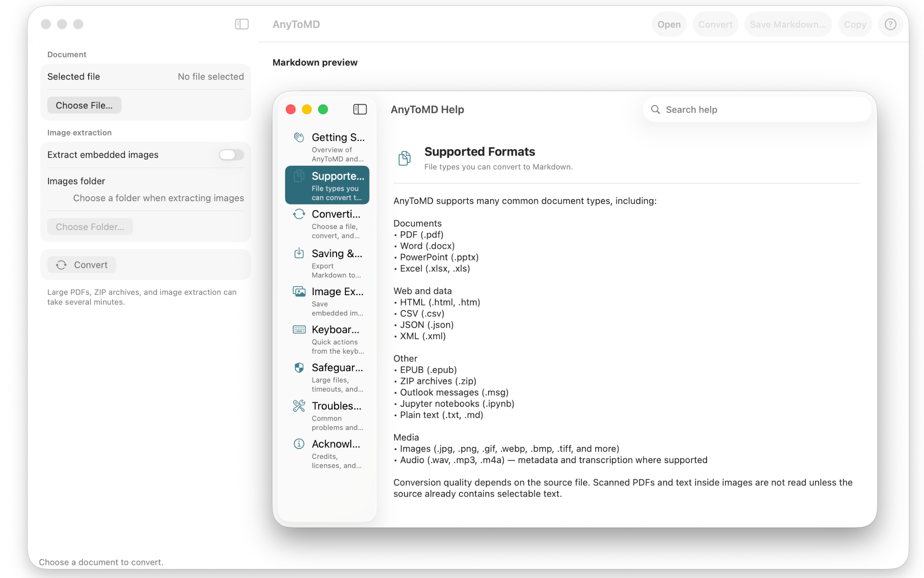Click the Safeguards shield icon
Viewport: 924px width, 578px height.
[299, 368]
